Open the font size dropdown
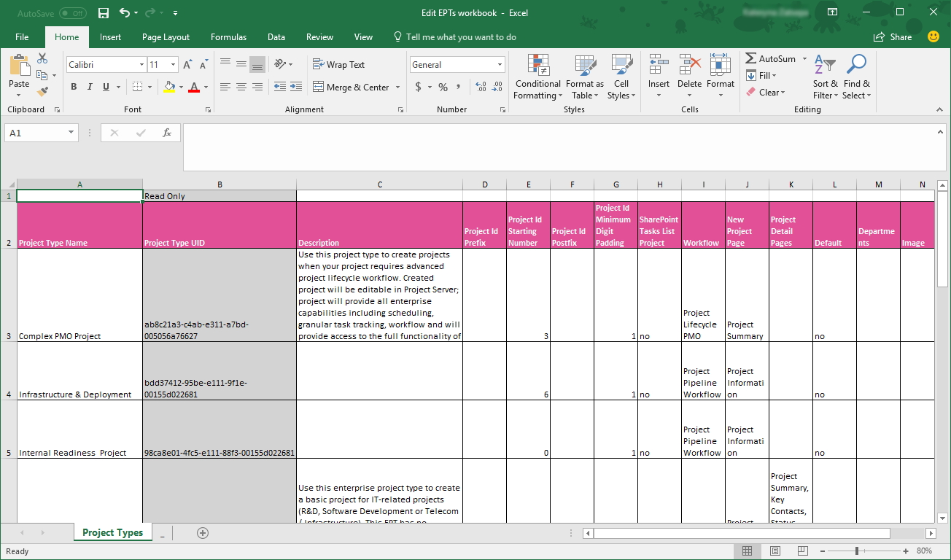 pos(173,65)
